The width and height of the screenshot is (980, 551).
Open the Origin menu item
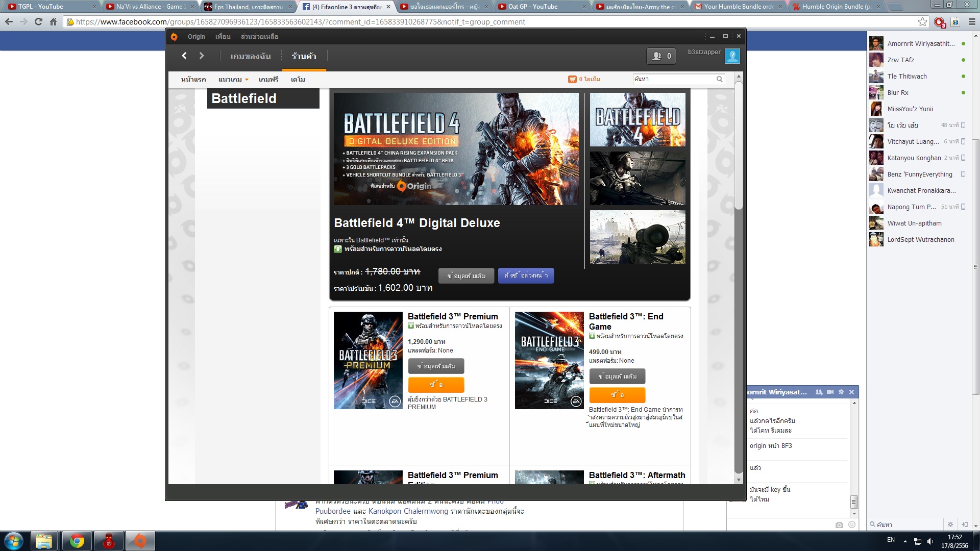pos(196,37)
